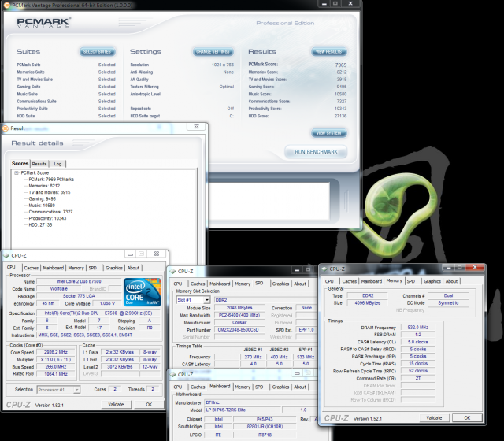The height and width of the screenshot is (441, 504).
Task: Click the SELECT SUITES button
Action: pyautogui.click(x=97, y=51)
